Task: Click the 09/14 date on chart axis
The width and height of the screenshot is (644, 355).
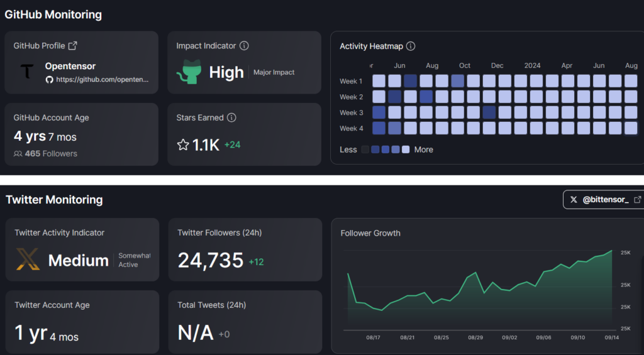Action: pos(612,338)
